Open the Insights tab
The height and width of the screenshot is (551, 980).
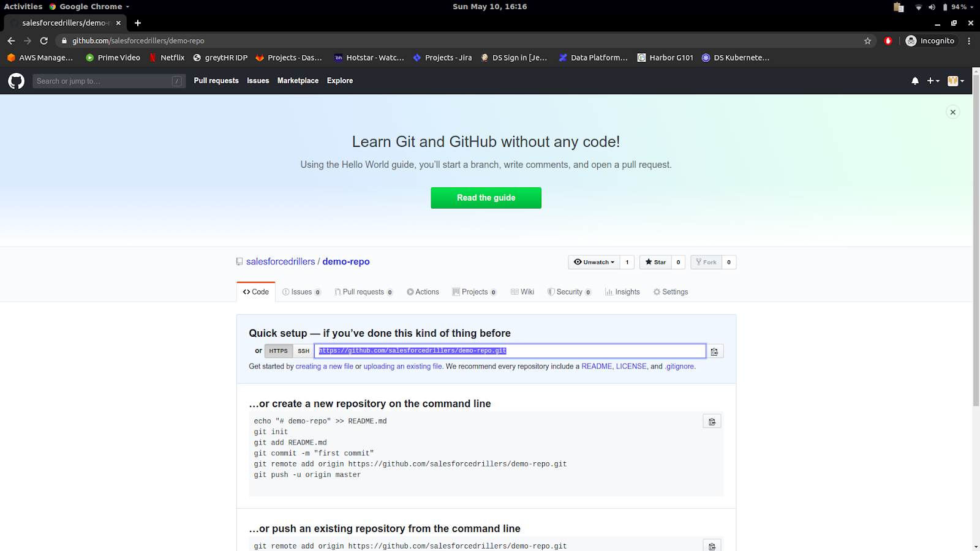pyautogui.click(x=622, y=292)
